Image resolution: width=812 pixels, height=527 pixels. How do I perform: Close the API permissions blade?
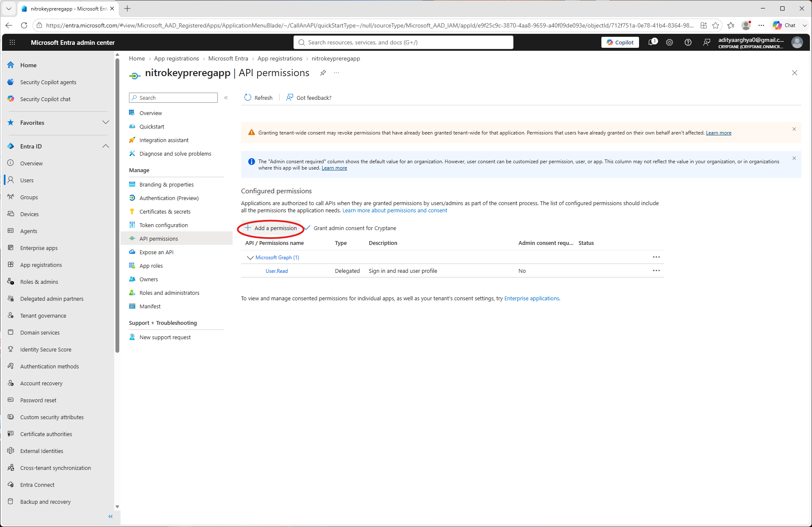(795, 73)
